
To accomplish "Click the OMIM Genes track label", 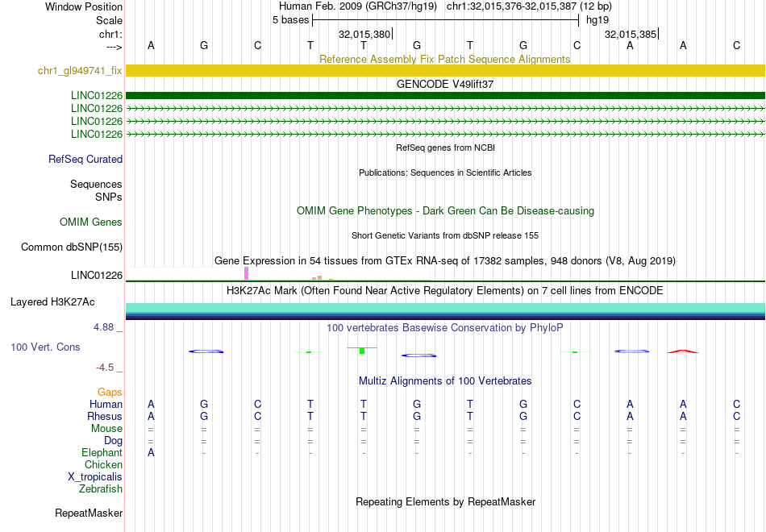I will pos(91,222).
